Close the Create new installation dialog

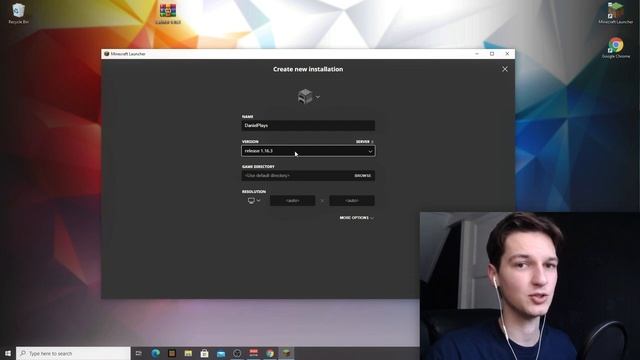tap(505, 69)
